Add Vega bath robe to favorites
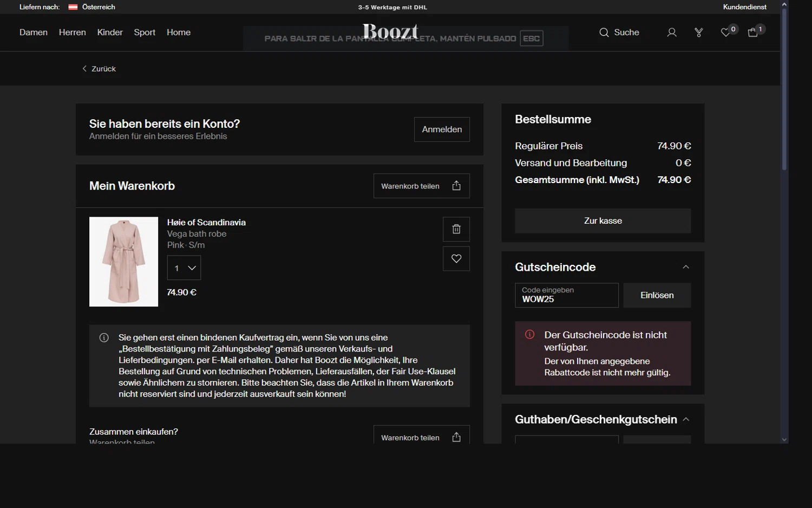The width and height of the screenshot is (812, 508). [x=456, y=258]
